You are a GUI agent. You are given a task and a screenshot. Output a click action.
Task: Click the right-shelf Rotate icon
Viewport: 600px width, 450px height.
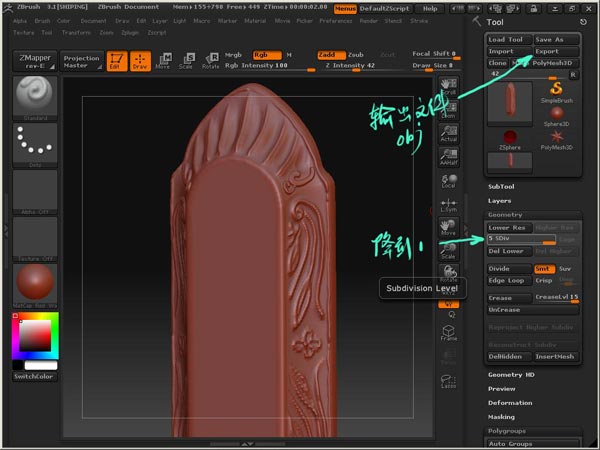(448, 274)
